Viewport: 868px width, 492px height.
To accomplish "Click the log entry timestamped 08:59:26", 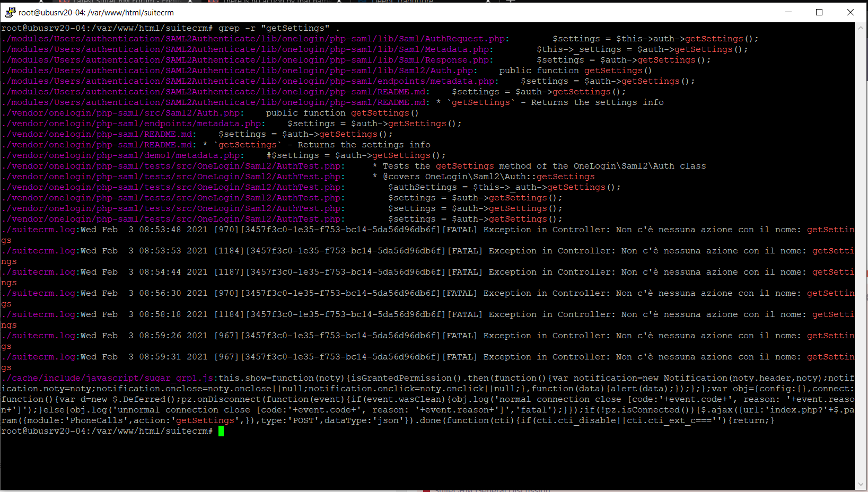I will point(428,341).
